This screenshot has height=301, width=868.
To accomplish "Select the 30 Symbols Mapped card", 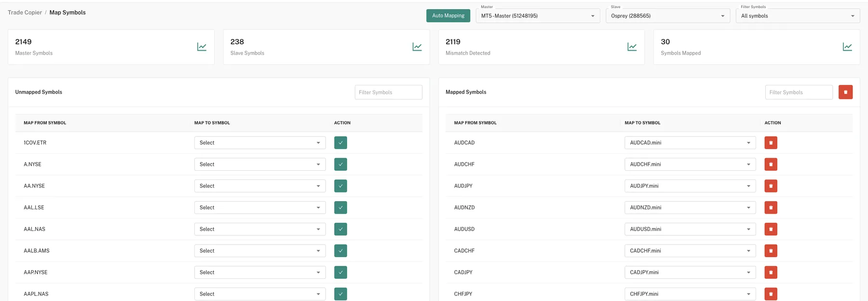I will tap(757, 47).
